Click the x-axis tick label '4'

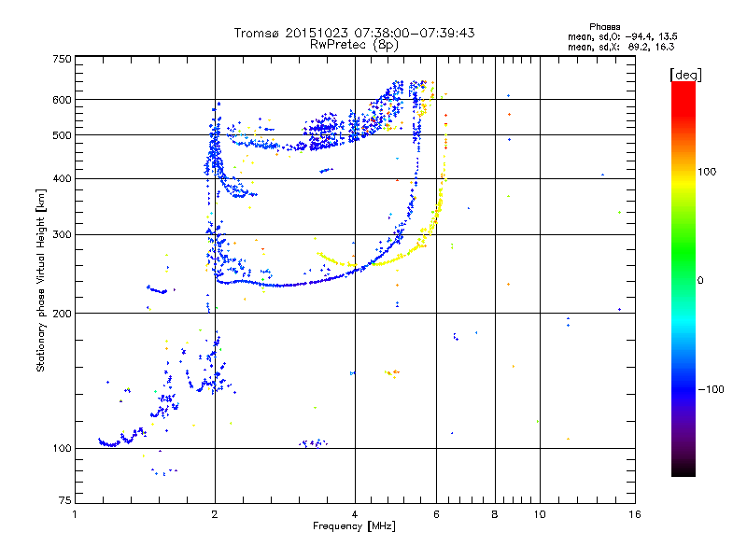pyautogui.click(x=355, y=514)
